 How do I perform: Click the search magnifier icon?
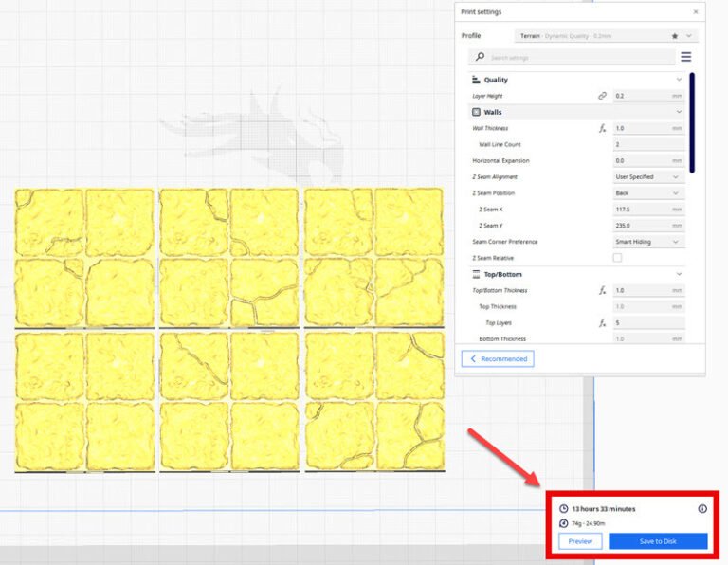pyautogui.click(x=481, y=58)
